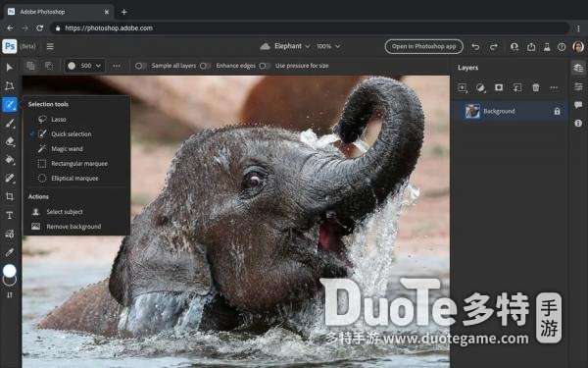Click the Background layer name text
The height and width of the screenshot is (368, 588).
click(x=499, y=111)
